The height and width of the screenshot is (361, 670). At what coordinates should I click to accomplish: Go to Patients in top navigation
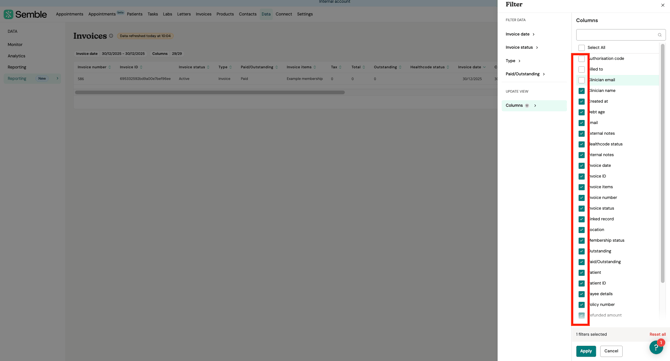[135, 14]
